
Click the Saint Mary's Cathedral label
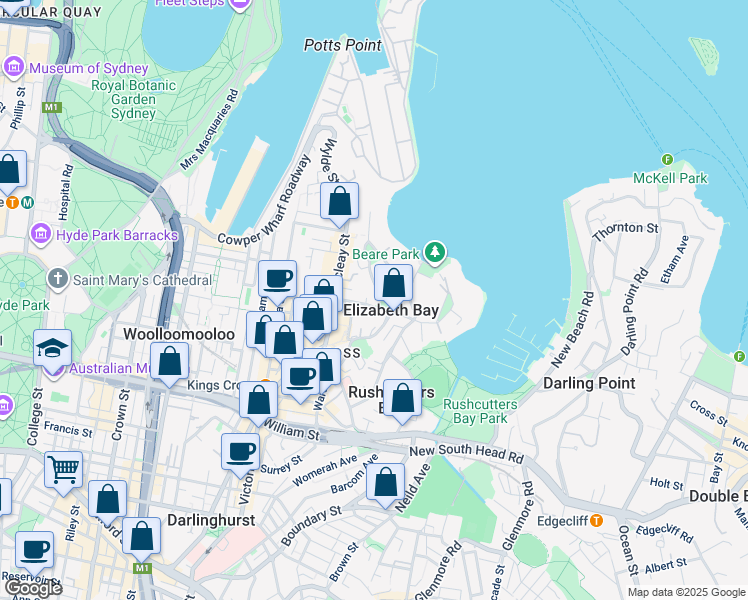coord(142,280)
